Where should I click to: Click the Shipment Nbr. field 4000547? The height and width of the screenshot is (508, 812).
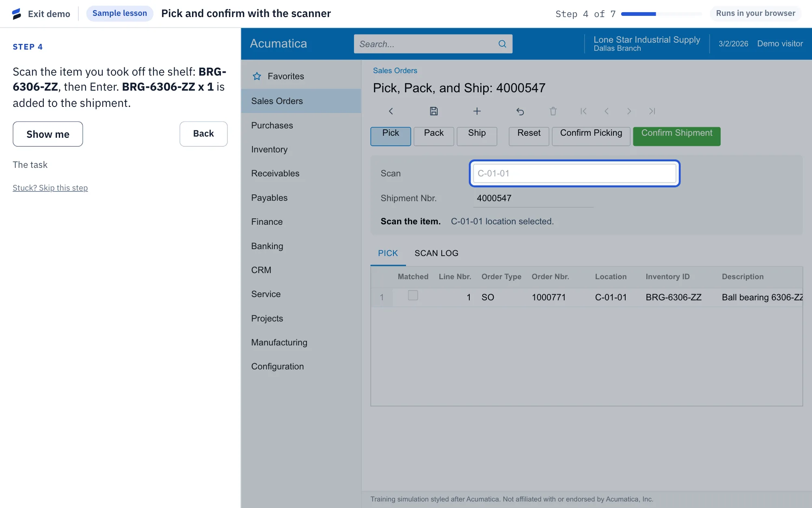pyautogui.click(x=533, y=198)
